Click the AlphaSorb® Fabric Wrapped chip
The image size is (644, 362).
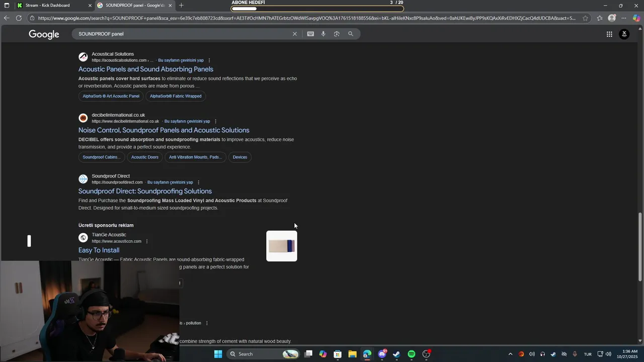[x=176, y=96]
